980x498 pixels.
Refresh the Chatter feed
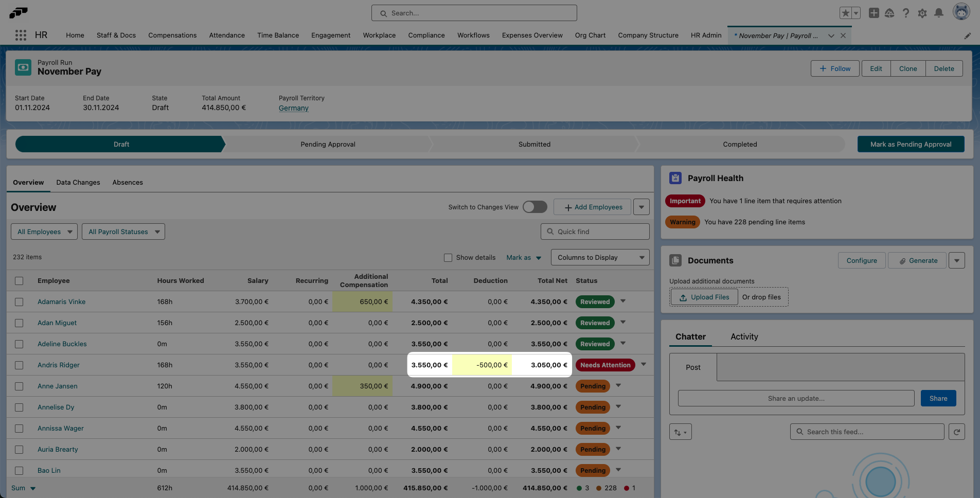pos(956,432)
